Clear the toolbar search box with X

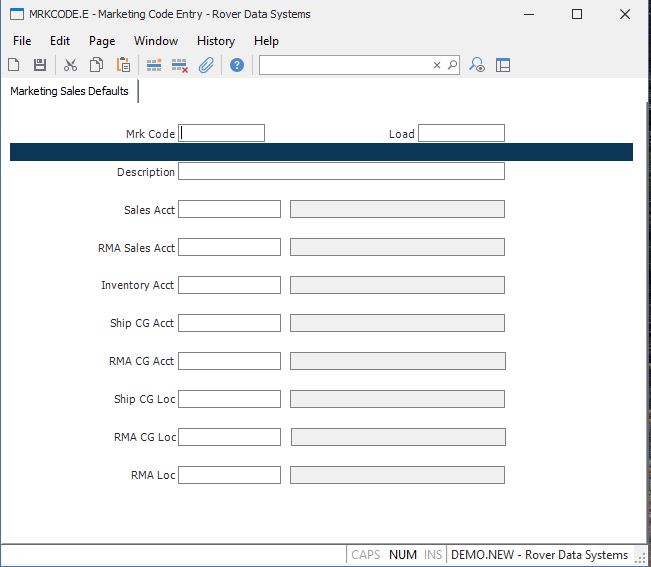click(x=436, y=65)
